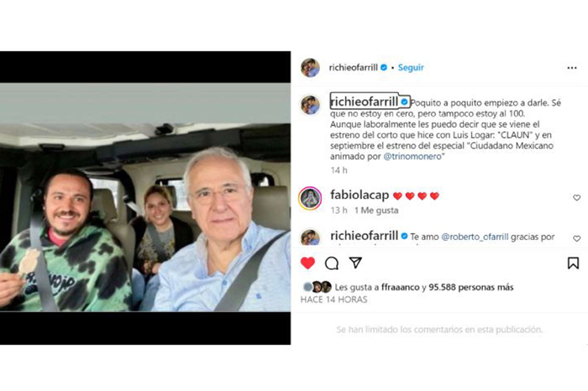Open the @roberto_ofarrill mention link
The width and height of the screenshot is (588, 391).
point(475,237)
